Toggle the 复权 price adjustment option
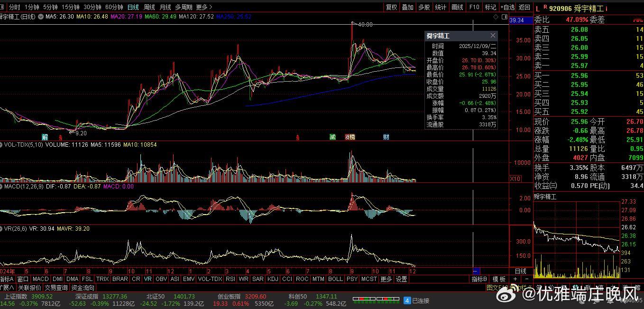644x309 pixels. click(391, 7)
